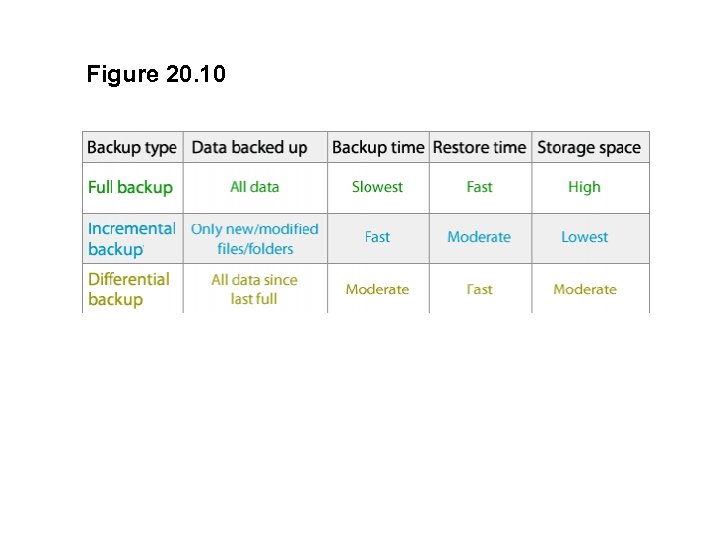Click Differential backup's Moderate storage space cell

point(585,290)
